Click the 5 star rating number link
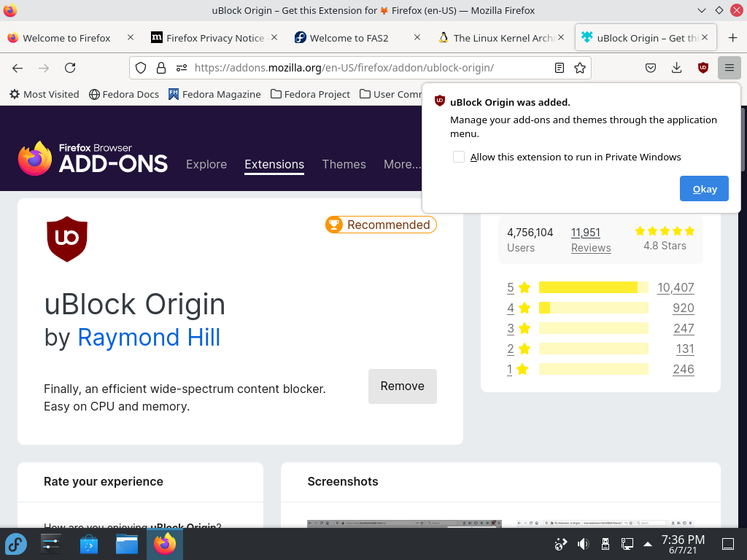The height and width of the screenshot is (560, 747). point(510,287)
